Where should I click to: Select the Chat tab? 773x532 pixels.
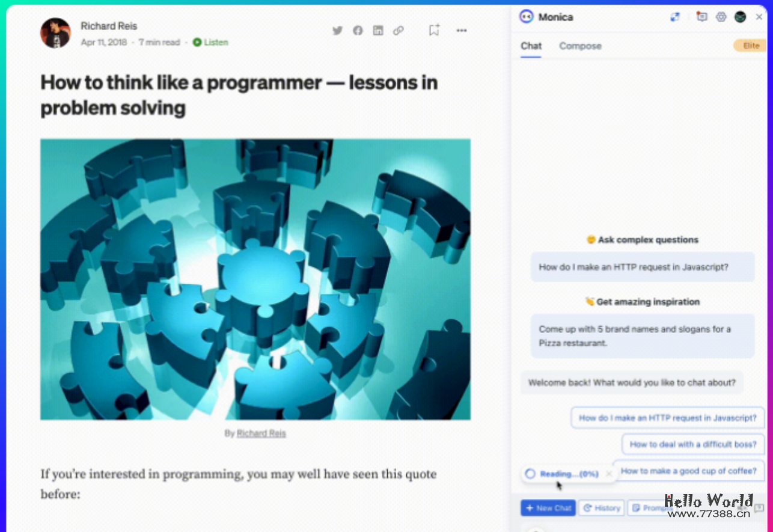click(531, 46)
